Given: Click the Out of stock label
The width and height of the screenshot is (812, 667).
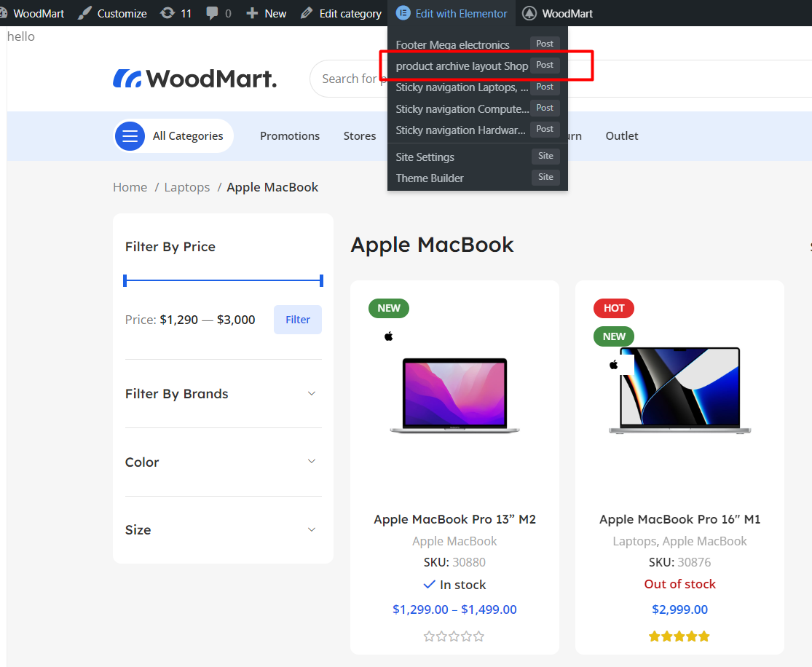Looking at the screenshot, I should click(x=680, y=584).
